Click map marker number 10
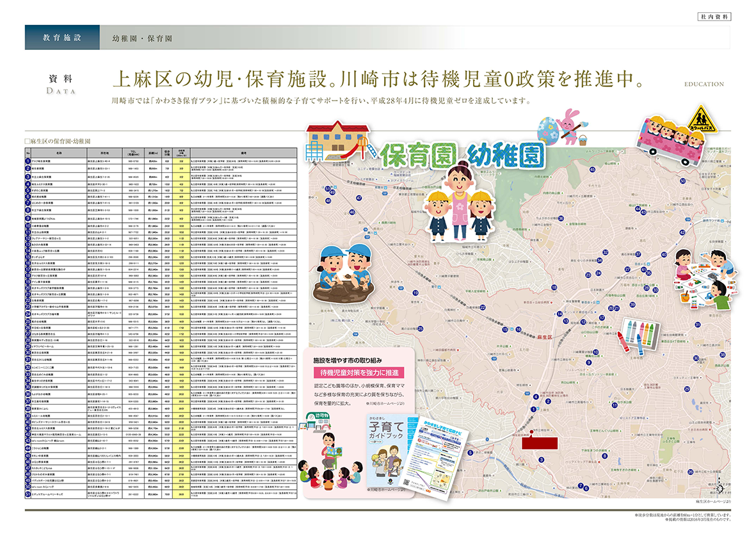This screenshot has height=534, width=756. pyautogui.click(x=596, y=352)
